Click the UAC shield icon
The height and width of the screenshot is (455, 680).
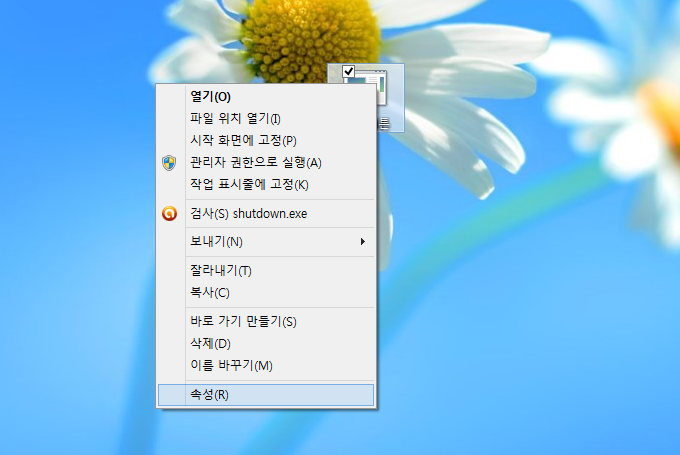coord(169,163)
